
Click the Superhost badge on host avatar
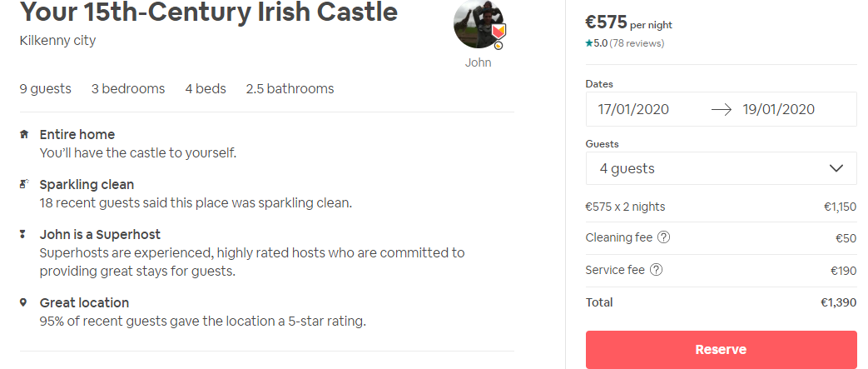pyautogui.click(x=498, y=32)
